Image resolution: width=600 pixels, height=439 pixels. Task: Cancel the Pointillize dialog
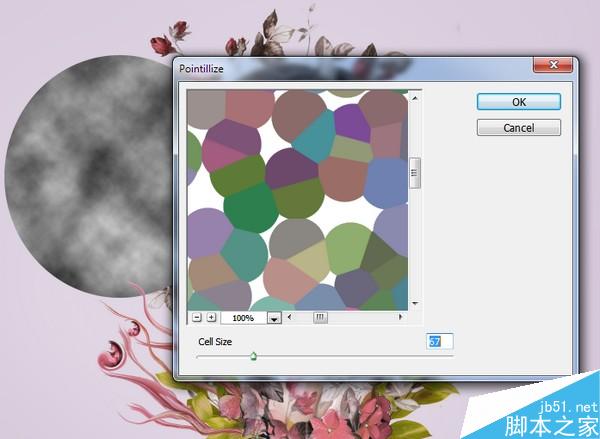coord(519,127)
